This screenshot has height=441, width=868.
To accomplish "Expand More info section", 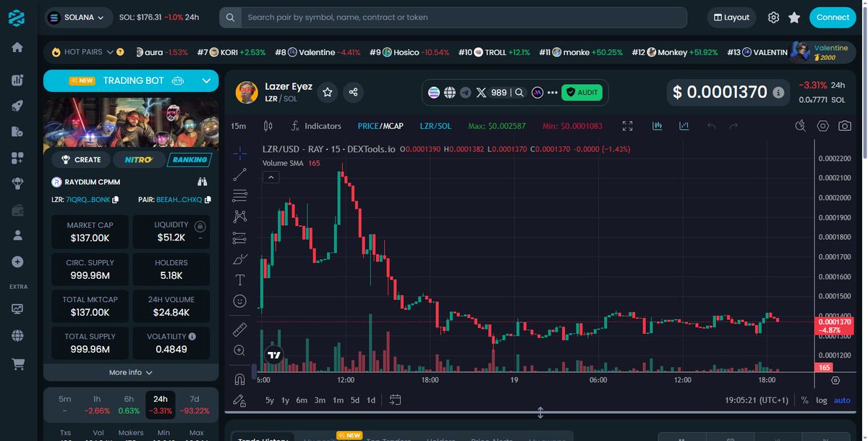I will point(131,372).
